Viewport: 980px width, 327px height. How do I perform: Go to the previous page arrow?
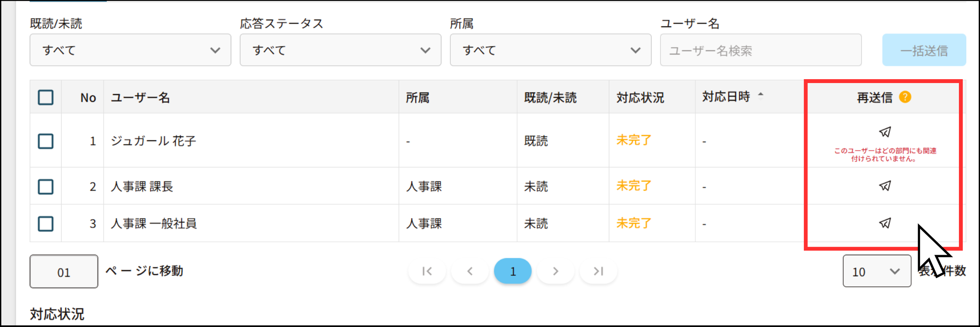[470, 271]
